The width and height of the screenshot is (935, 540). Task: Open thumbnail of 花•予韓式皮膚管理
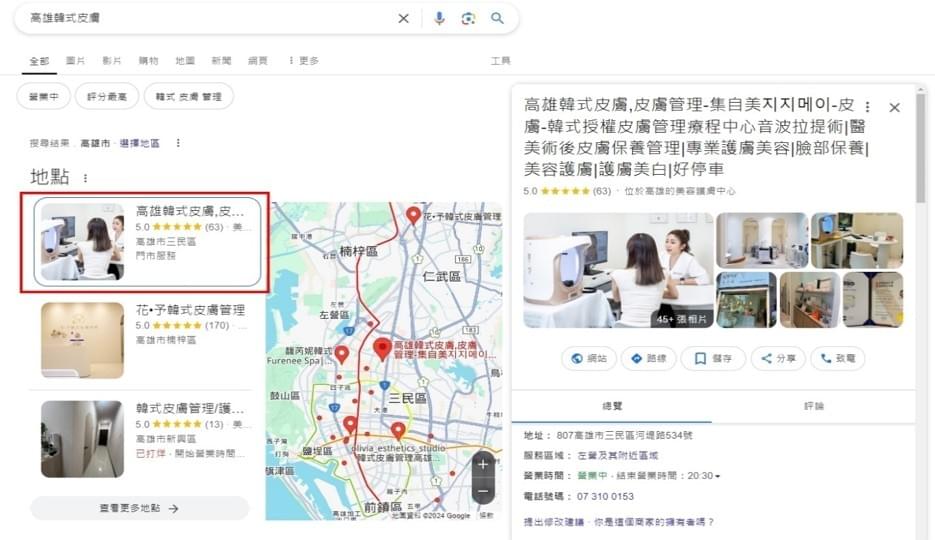(82, 340)
